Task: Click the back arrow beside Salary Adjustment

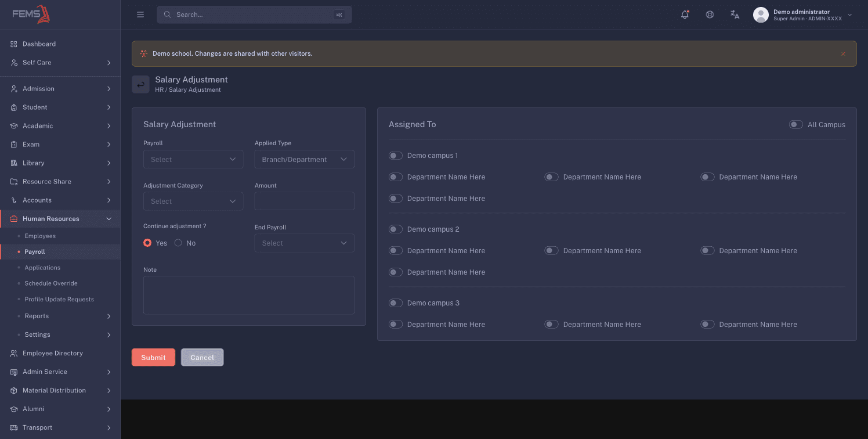Action: pos(140,84)
